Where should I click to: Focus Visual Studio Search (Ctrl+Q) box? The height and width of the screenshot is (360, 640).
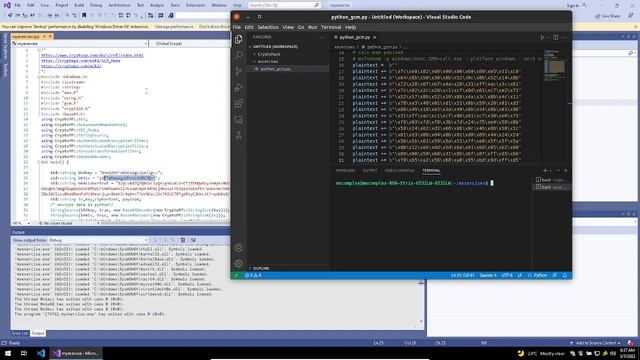tap(284, 5)
